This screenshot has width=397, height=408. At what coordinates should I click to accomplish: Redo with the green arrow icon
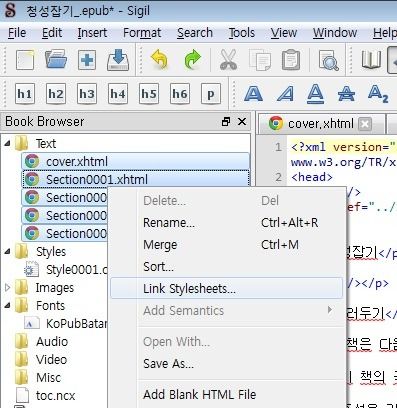tap(192, 60)
